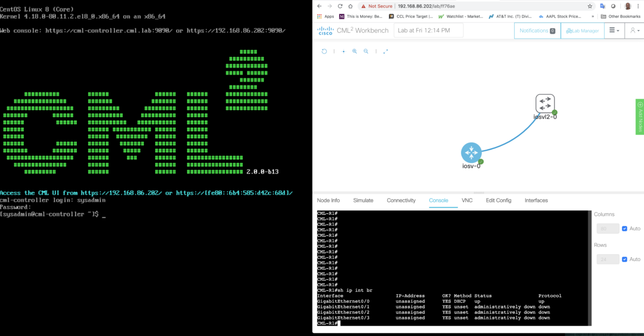Select the iosvl2-0 switch node
The height and width of the screenshot is (336, 644).
545,102
